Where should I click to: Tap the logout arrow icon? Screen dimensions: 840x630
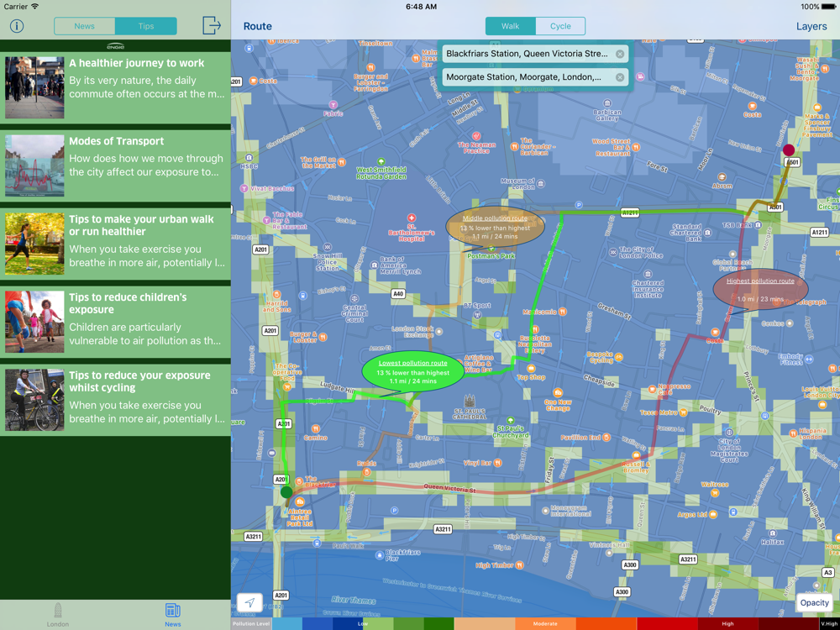coord(212,25)
